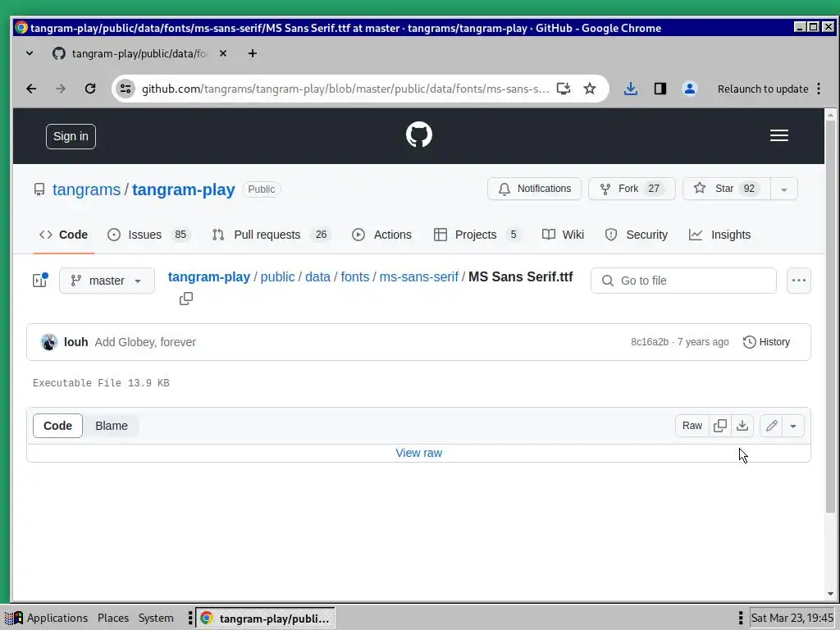Image resolution: width=840 pixels, height=630 pixels.
Task: Open the Projects tab
Action: pos(477,235)
